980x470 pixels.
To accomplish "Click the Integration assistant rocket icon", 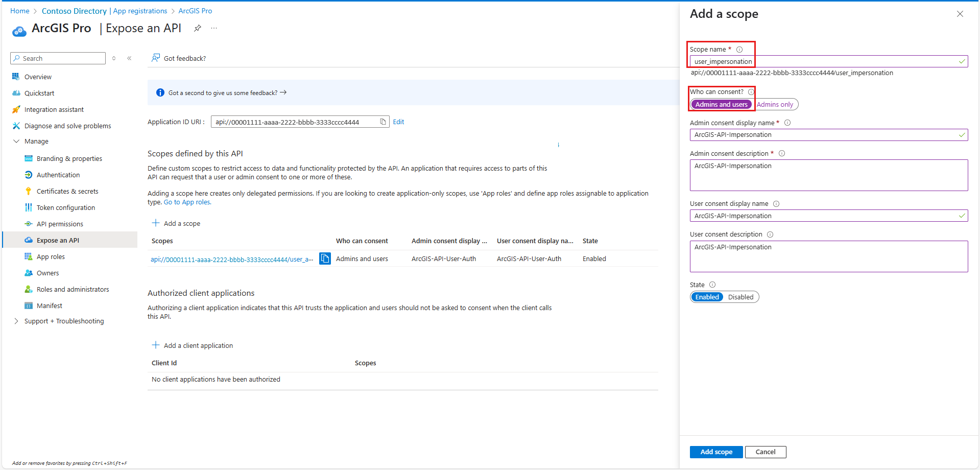I will tap(16, 109).
